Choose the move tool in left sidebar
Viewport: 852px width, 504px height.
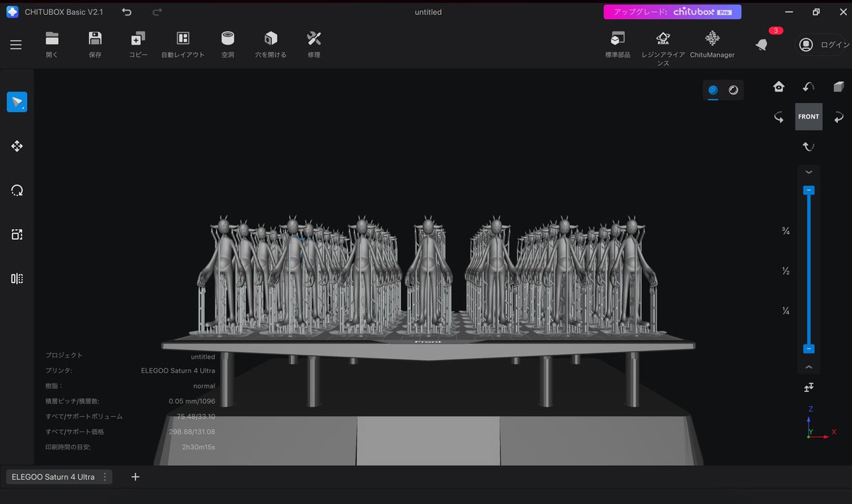point(17,146)
